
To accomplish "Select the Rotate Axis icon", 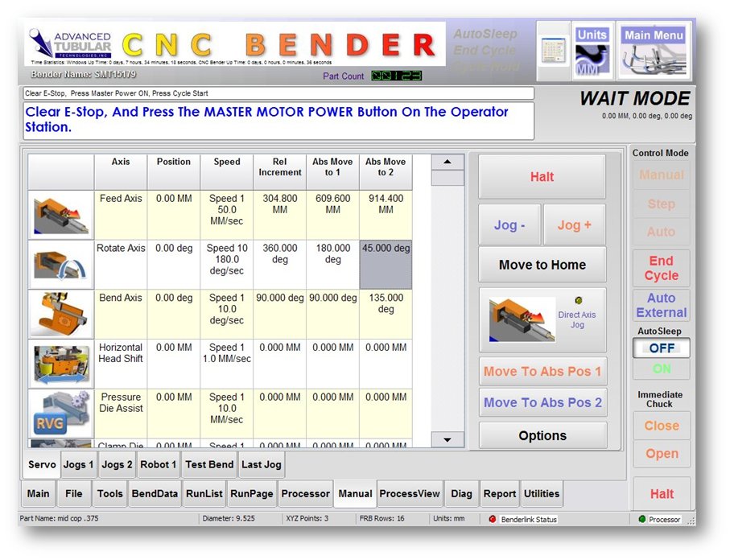I will (x=61, y=265).
